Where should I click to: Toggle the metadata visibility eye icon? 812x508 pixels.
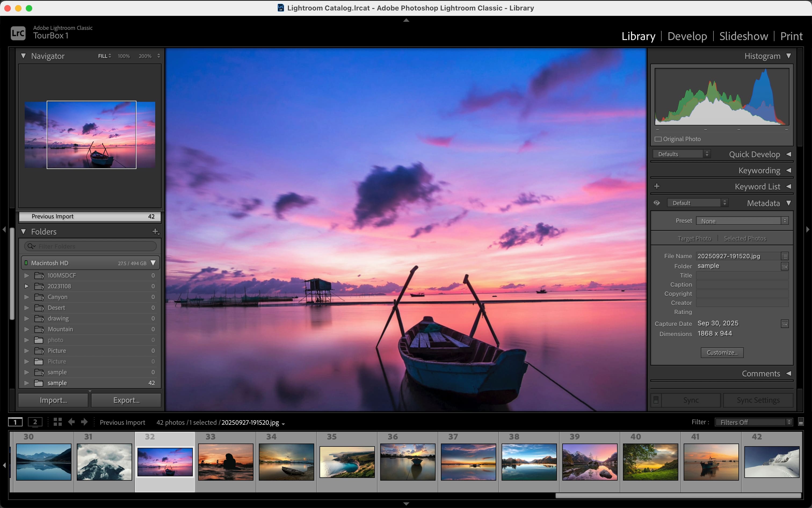click(657, 203)
